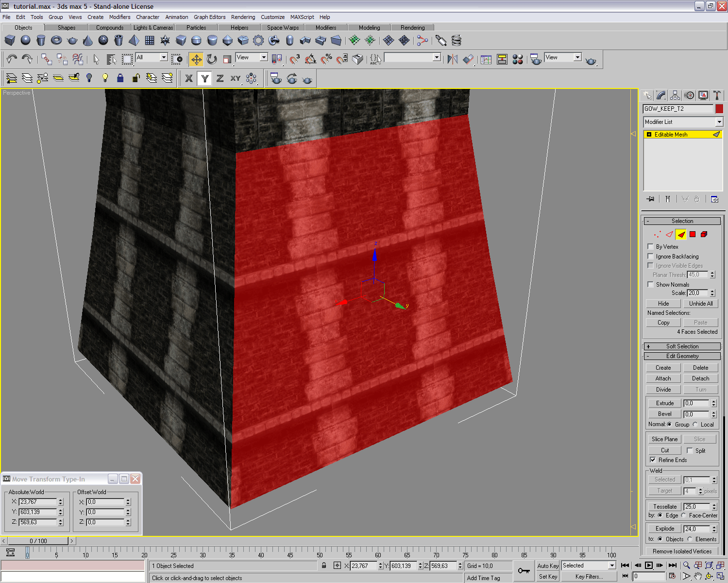Select the Teapot primitive icon
728x583 pixels.
click(72, 40)
